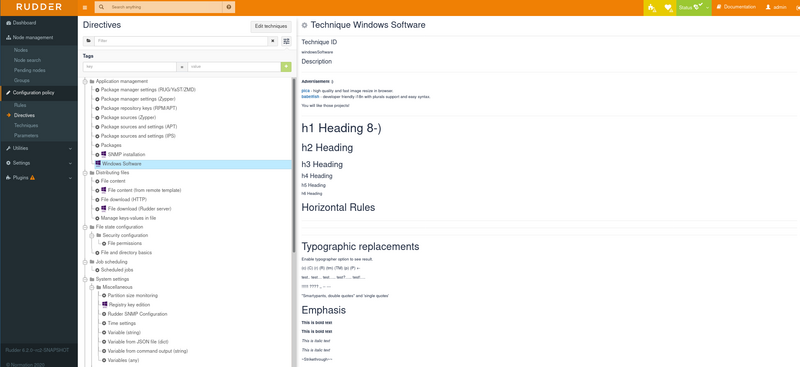Collapse the Application management category
Screen dimensions: 800x367
(85, 81)
